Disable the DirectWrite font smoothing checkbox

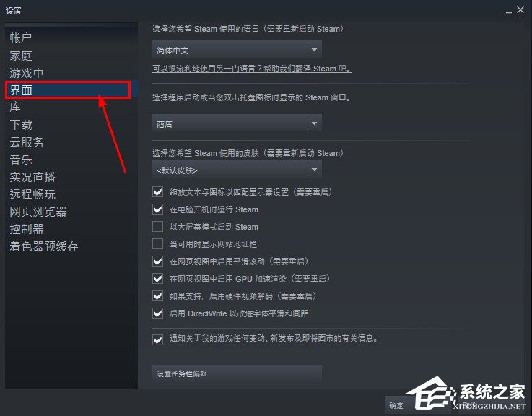tap(158, 313)
